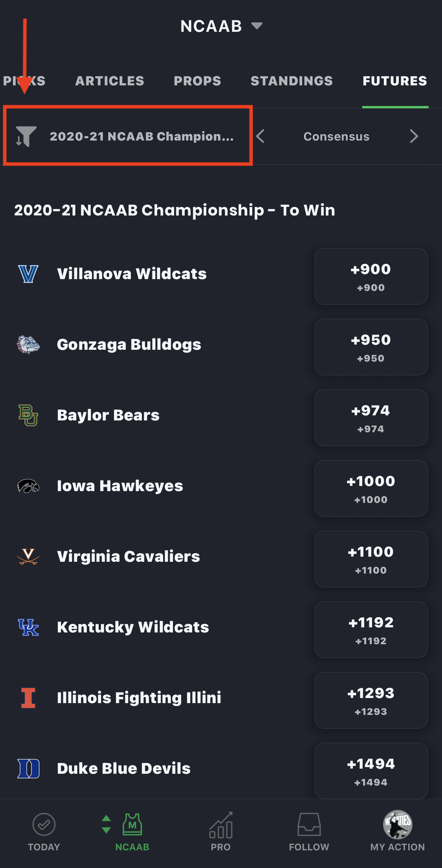Open the PRO chart icon
This screenshot has width=442, height=868.
pyautogui.click(x=220, y=824)
